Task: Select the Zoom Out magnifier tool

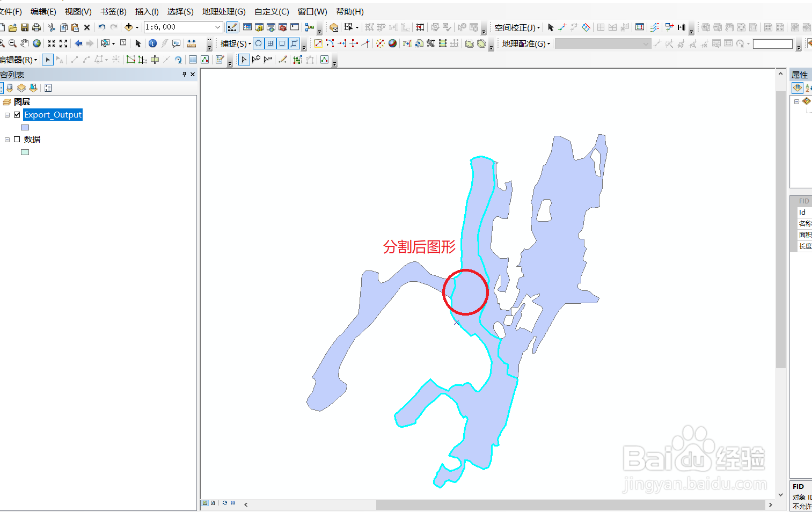Action: point(13,43)
